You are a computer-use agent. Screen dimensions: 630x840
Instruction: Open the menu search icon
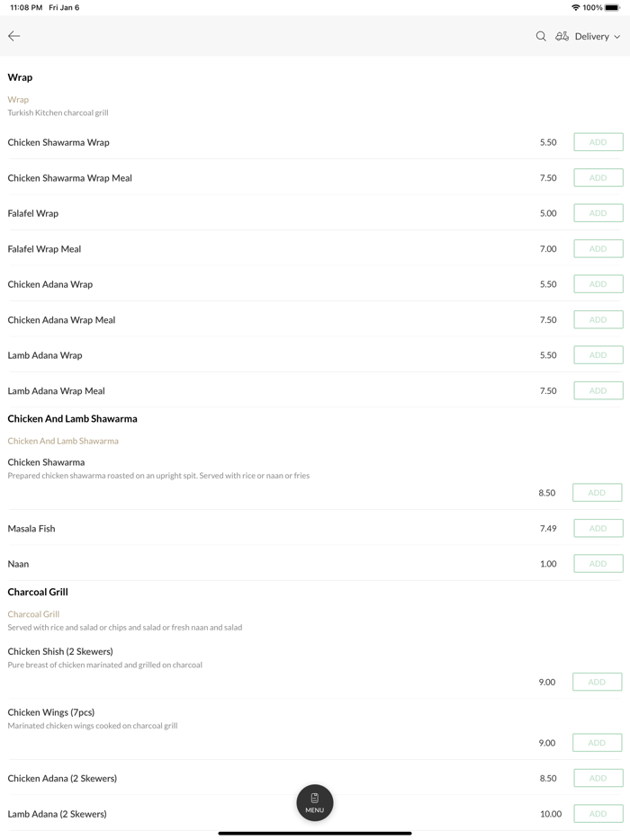point(541,36)
